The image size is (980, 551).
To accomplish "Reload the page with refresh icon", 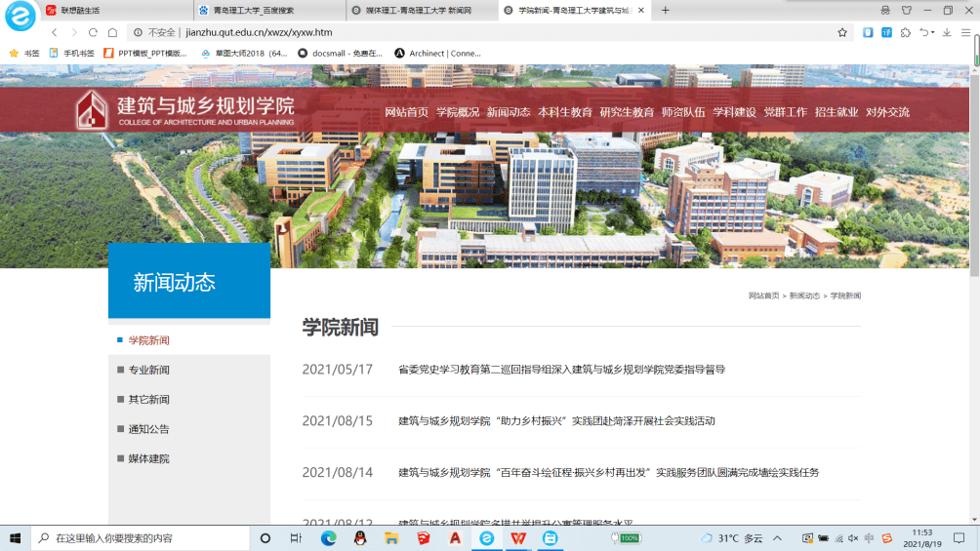I will coord(93,32).
